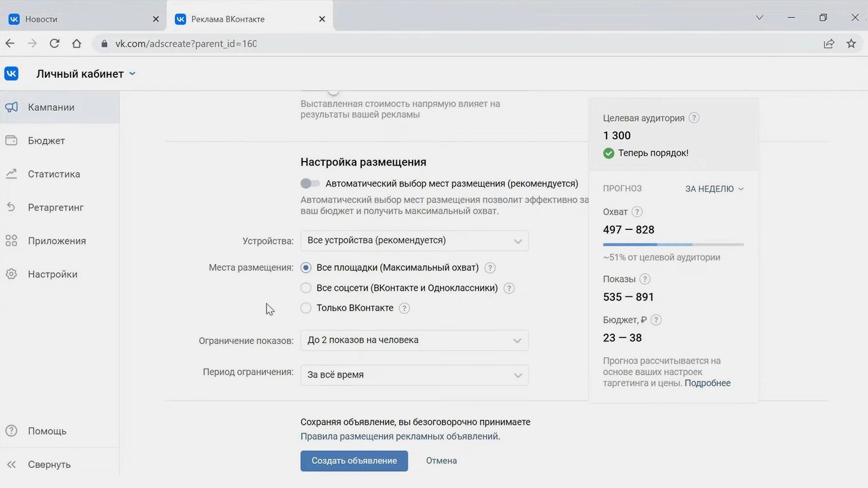Expand the Личный кабинет account menu
868x488 pixels.
point(86,74)
